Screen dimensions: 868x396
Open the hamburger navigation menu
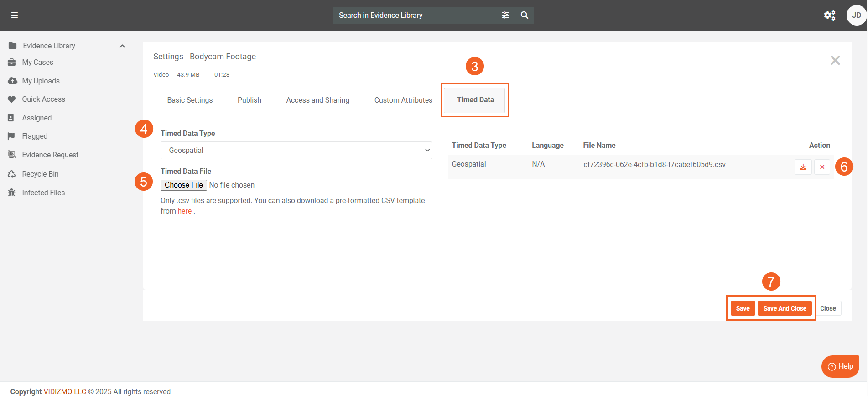point(15,15)
